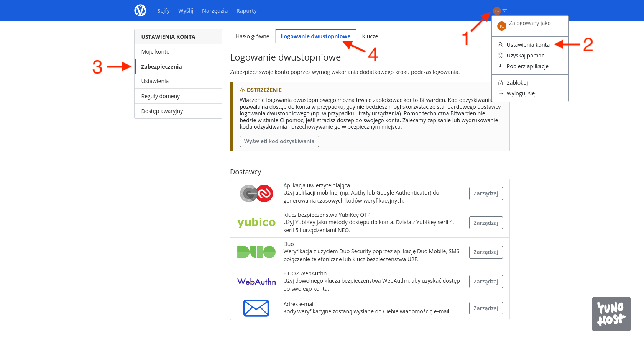Go to Narzędzia in the top bar

pyautogui.click(x=215, y=11)
